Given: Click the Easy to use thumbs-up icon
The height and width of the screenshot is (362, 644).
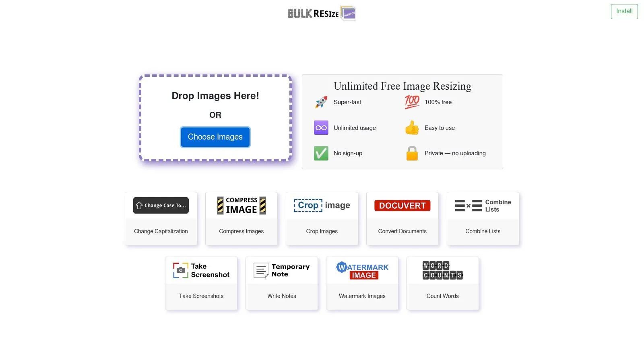Looking at the screenshot, I should [x=412, y=128].
